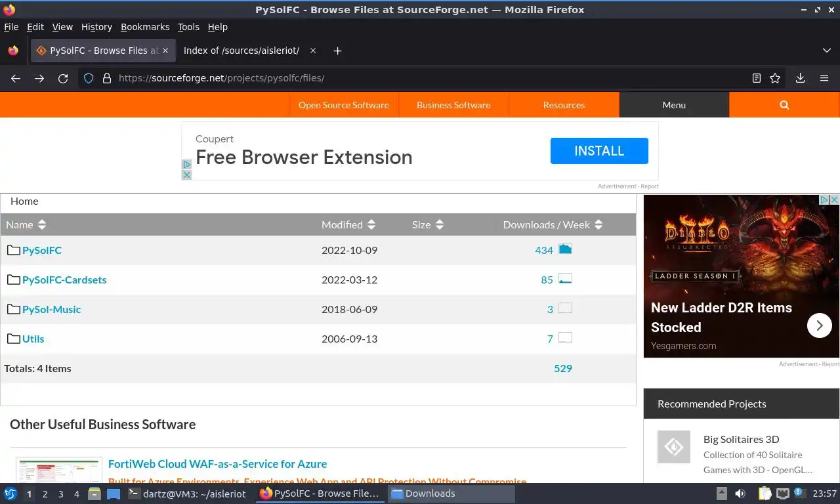Open the Help menu

pyautogui.click(x=218, y=27)
